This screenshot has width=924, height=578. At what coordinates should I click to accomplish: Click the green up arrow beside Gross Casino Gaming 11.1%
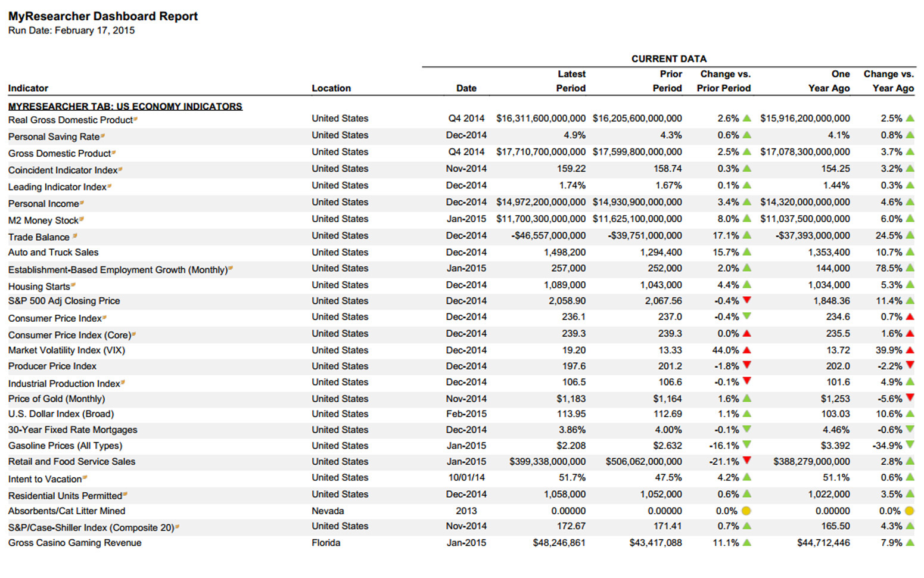tap(747, 543)
